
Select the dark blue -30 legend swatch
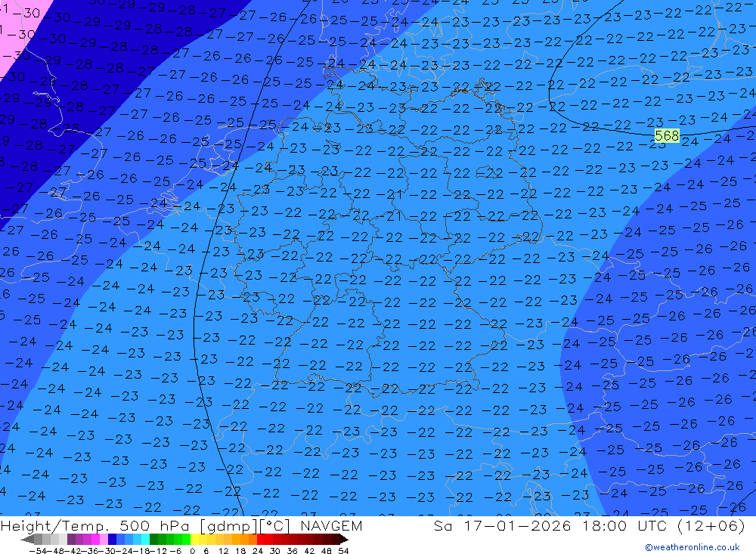click(x=112, y=539)
